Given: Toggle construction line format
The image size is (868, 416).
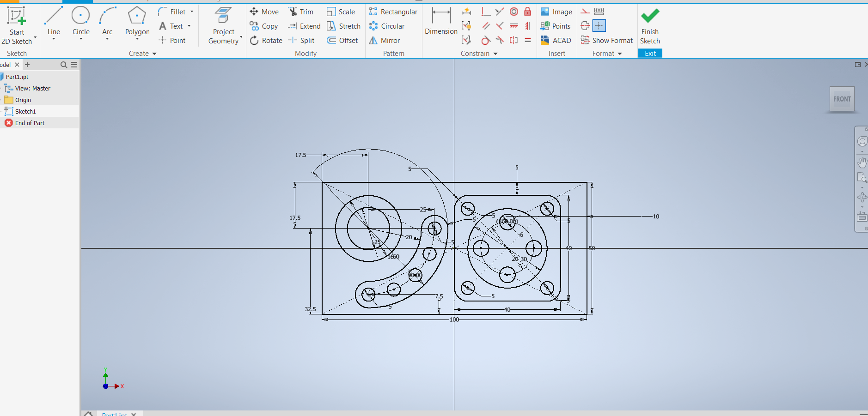Looking at the screenshot, I should [585, 12].
